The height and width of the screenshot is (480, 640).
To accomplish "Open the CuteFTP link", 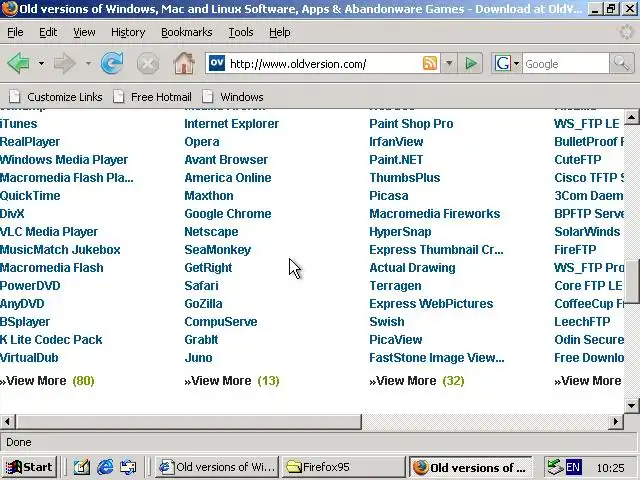I will point(578,160).
